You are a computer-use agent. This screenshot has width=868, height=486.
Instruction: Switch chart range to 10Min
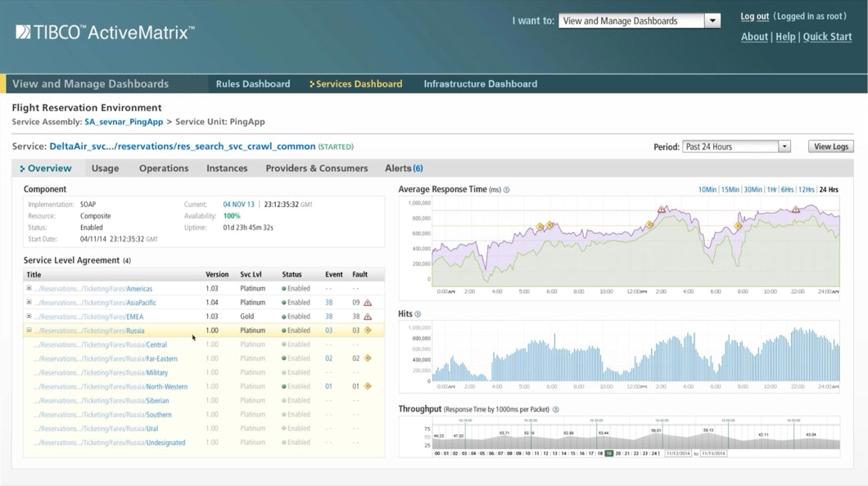(707, 190)
